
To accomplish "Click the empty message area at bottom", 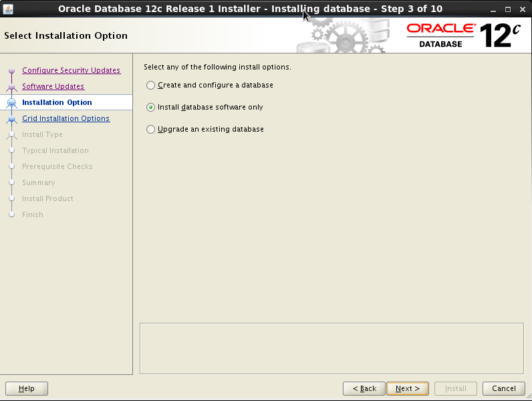I will [x=331, y=348].
